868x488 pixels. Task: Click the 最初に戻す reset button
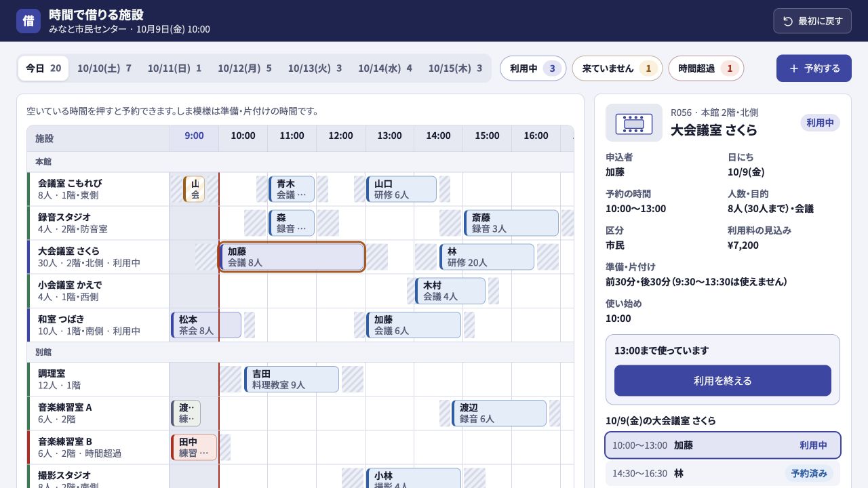[812, 21]
